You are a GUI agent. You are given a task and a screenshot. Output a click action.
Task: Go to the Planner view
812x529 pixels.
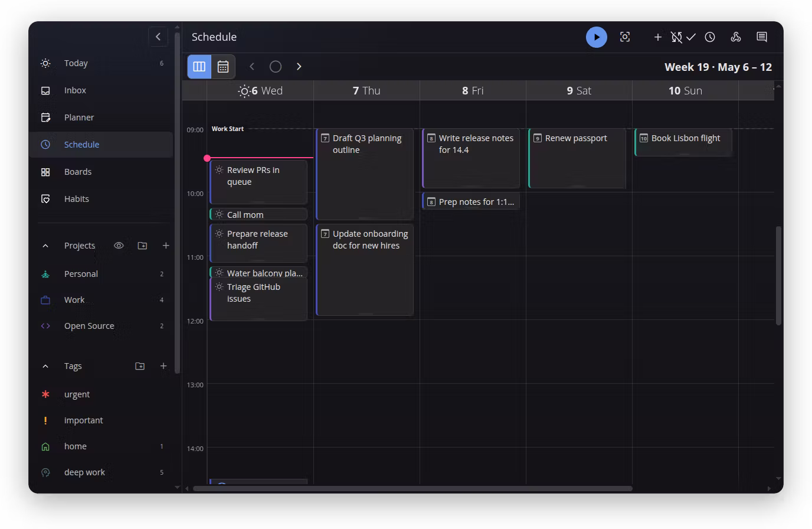[101, 117]
